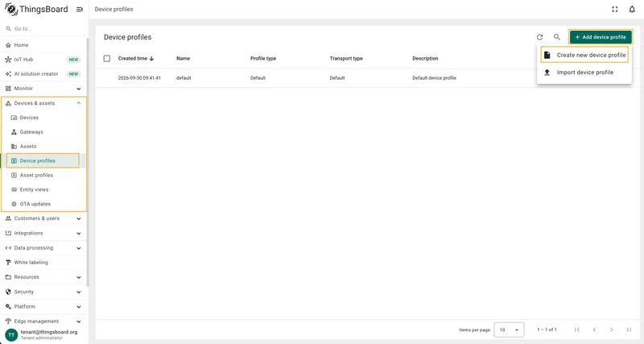This screenshot has width=644, height=344.
Task: Expand the Resources section
Action: click(44, 277)
